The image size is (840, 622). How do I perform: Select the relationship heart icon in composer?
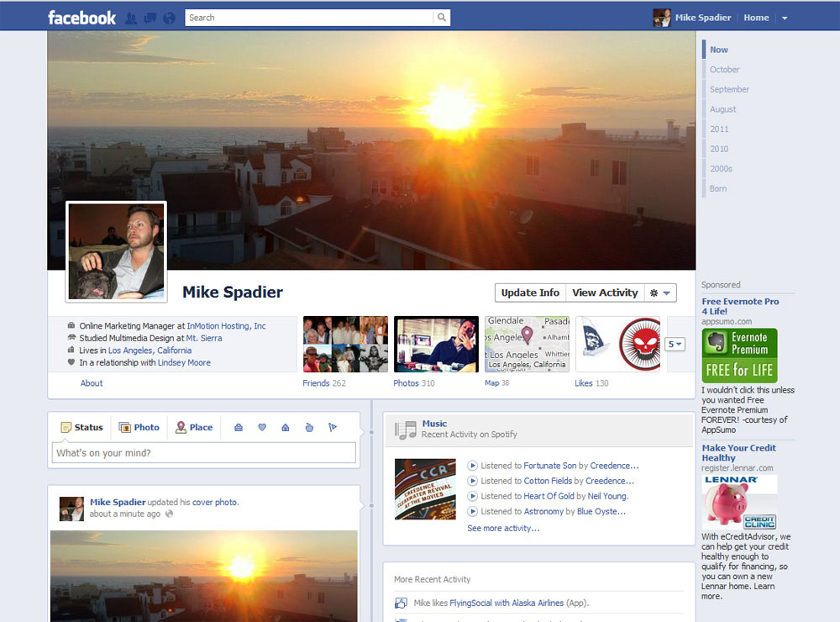tap(262, 427)
